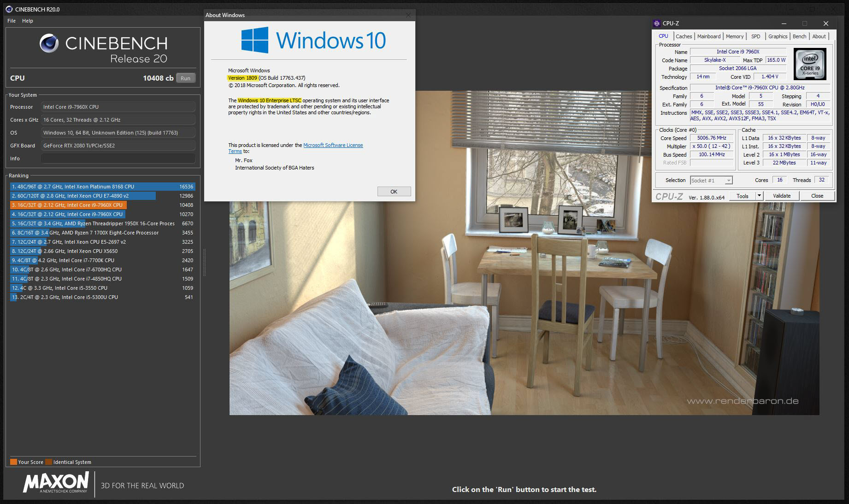Expand the Tools dropdown arrow in CPU-Z
Viewport: 849px width, 504px height.
[759, 196]
